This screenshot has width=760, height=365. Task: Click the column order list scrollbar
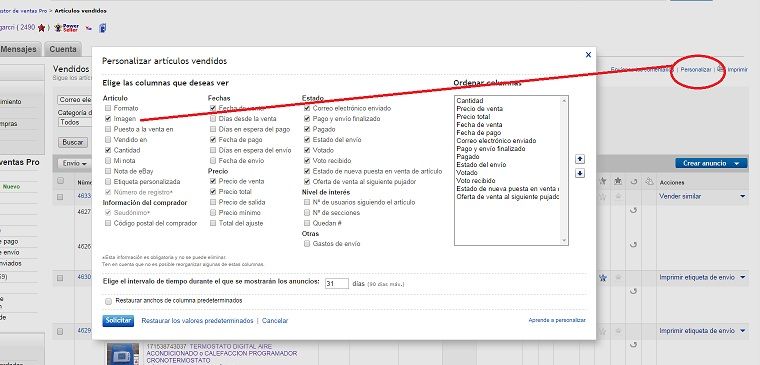pos(564,170)
